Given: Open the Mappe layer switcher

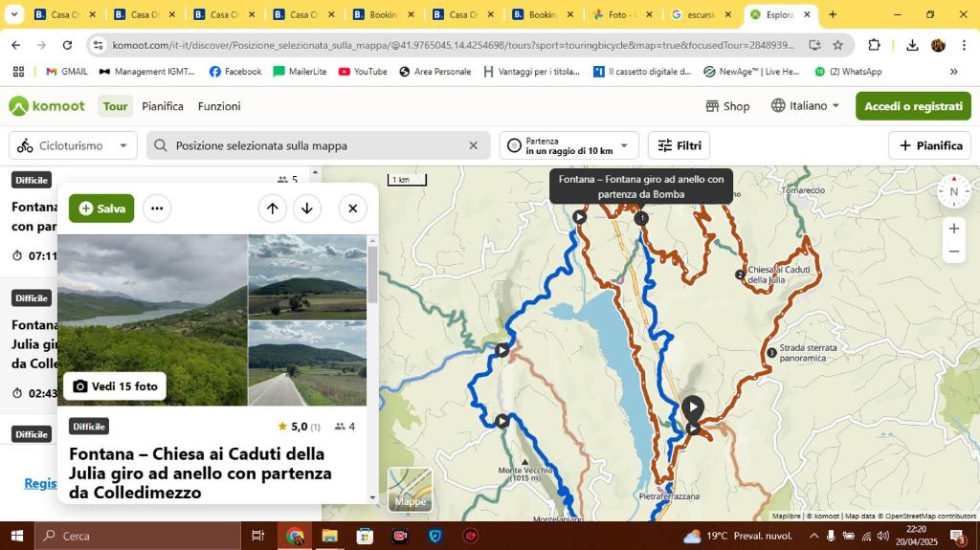Looking at the screenshot, I should [x=411, y=489].
